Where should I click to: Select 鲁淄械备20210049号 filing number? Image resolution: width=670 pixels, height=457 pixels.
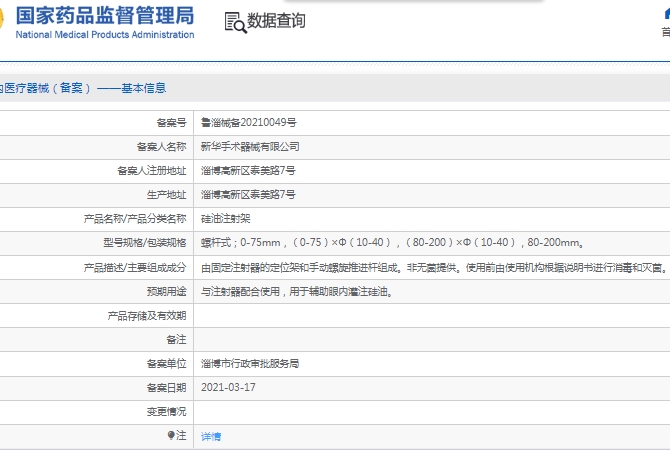(x=249, y=123)
